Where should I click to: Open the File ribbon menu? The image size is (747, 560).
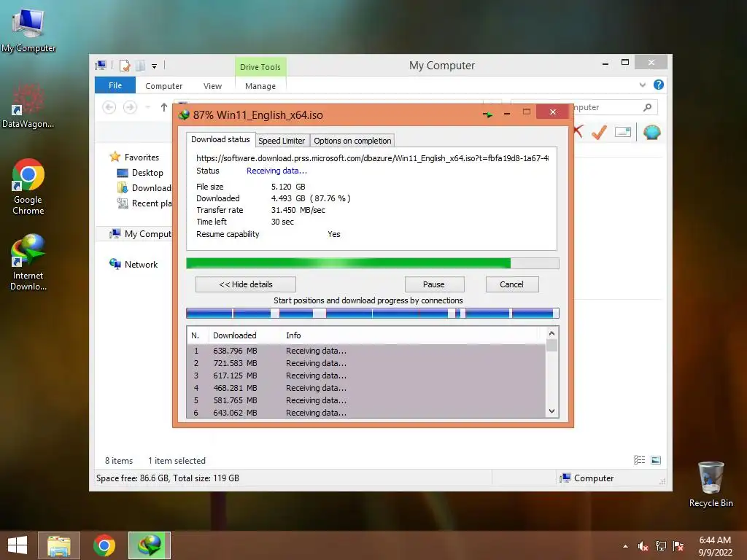pos(115,85)
